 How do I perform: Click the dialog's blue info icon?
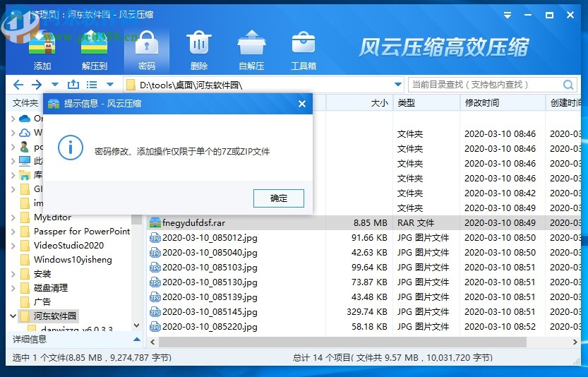(x=71, y=148)
